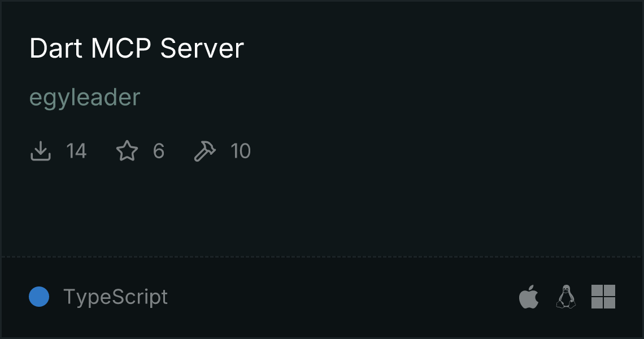Select the Linux penguin platform icon

[566, 296]
